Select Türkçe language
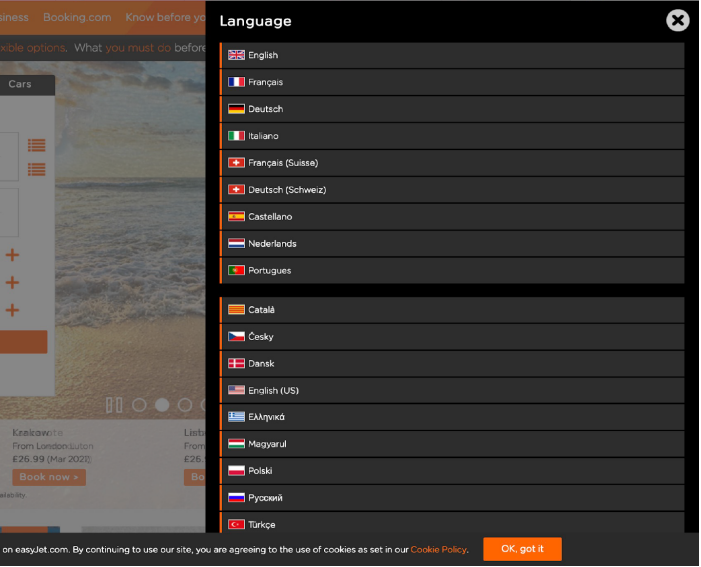This screenshot has width=701, height=567. (x=452, y=523)
